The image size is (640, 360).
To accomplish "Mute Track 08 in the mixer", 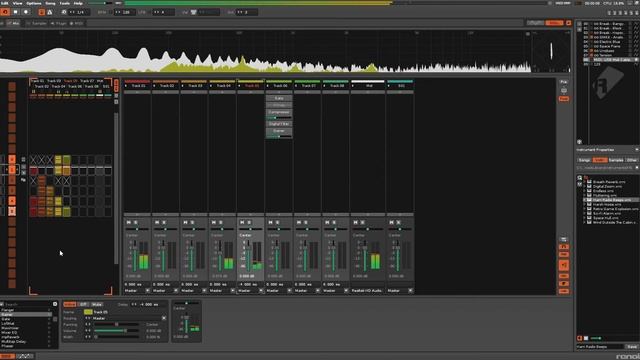I will pyautogui.click(x=327, y=222).
